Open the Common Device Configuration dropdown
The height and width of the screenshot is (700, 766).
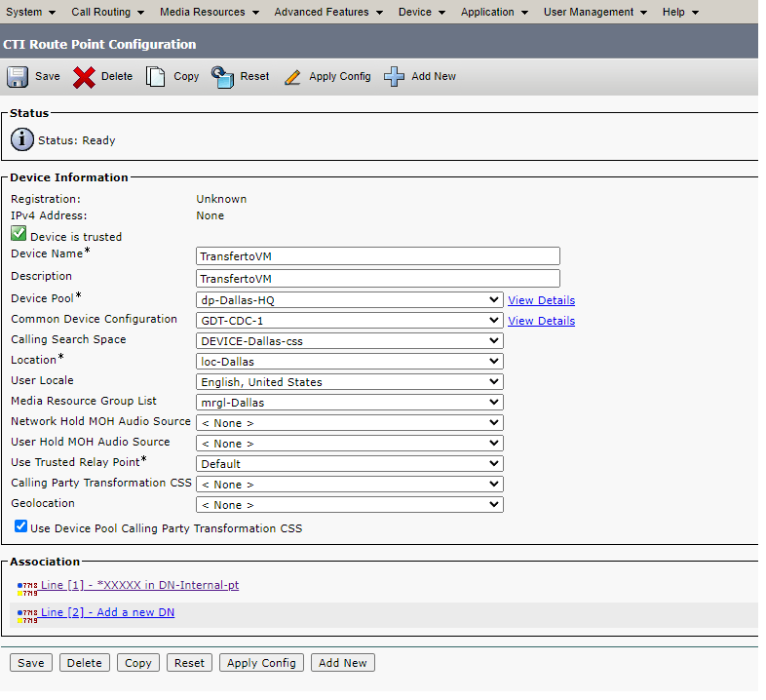click(349, 321)
